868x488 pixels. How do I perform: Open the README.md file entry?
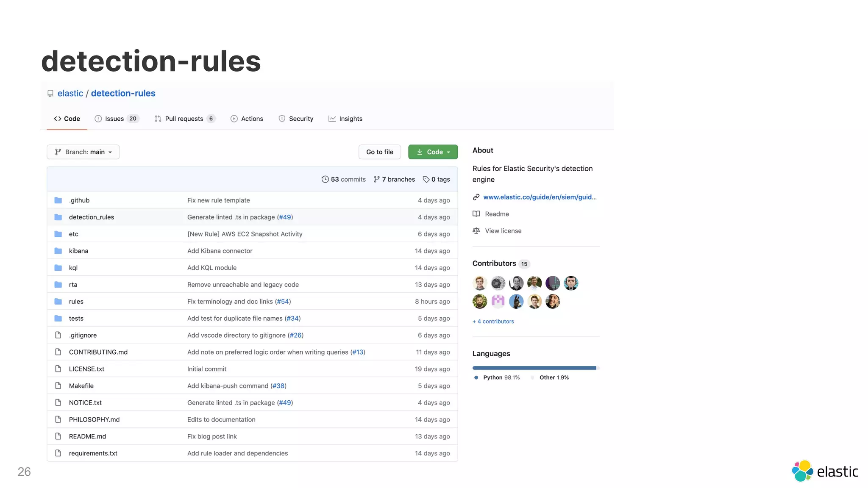87,436
